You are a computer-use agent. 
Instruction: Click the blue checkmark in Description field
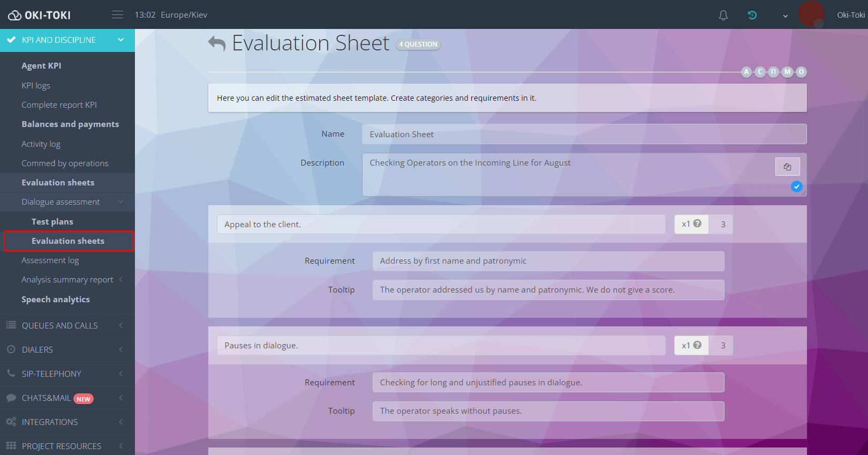tap(797, 187)
